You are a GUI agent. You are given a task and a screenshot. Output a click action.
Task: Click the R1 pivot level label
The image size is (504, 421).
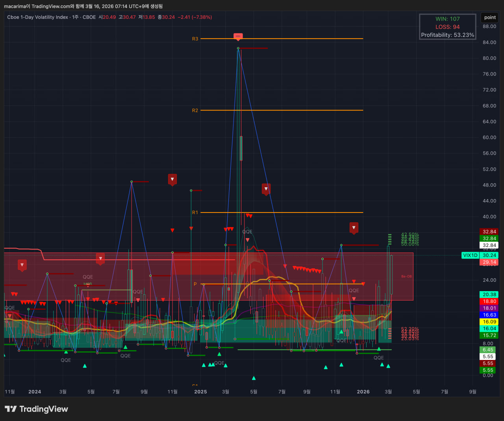pyautogui.click(x=195, y=212)
